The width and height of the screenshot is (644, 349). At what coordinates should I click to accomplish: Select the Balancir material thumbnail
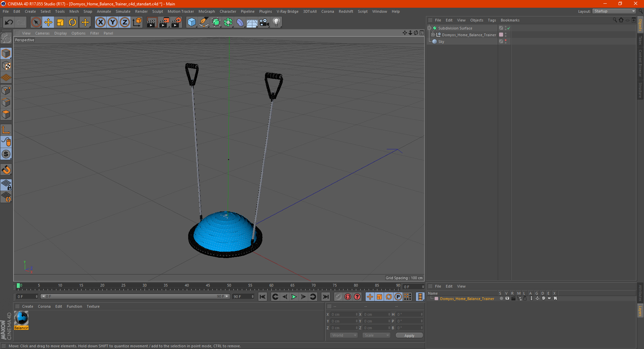(x=21, y=318)
